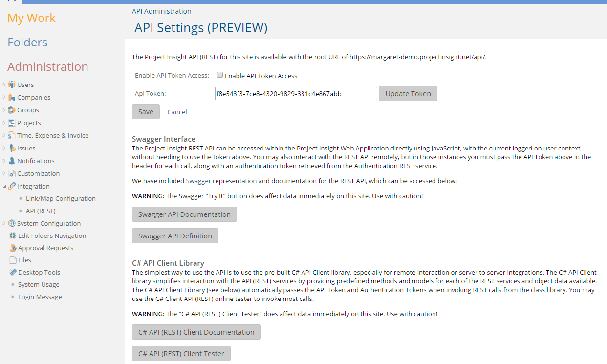The height and width of the screenshot is (364, 607).
Task: Click inside the Api Token field
Action: click(x=296, y=94)
